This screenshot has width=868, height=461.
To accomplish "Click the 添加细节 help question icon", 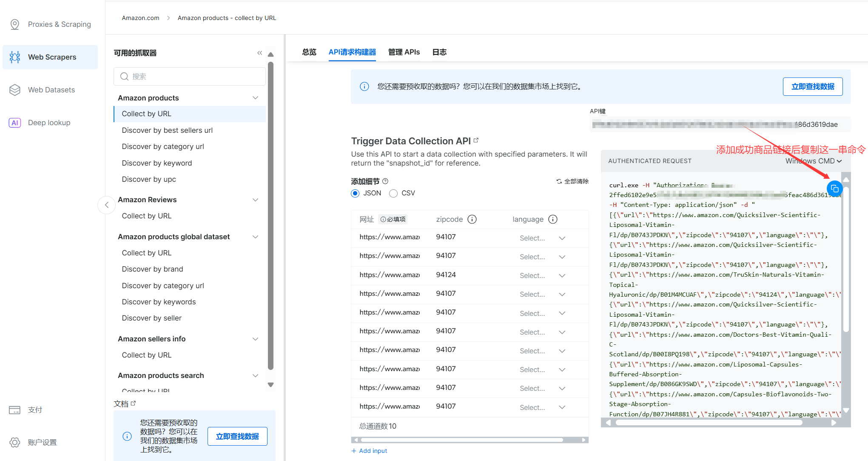I will point(385,181).
